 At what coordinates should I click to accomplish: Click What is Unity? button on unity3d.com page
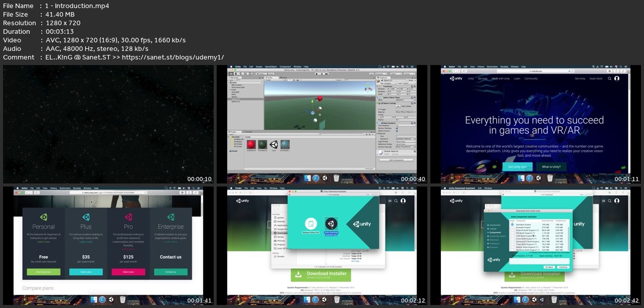tap(551, 166)
